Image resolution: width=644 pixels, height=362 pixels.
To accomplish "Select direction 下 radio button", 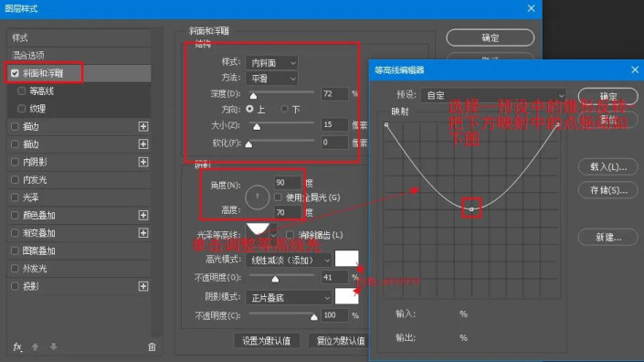I will click(284, 109).
